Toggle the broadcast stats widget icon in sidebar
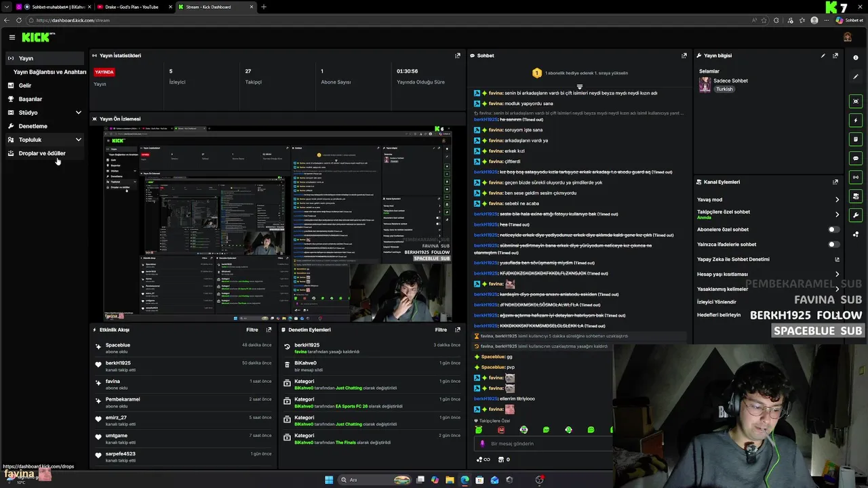Image resolution: width=868 pixels, height=488 pixels. (x=856, y=177)
